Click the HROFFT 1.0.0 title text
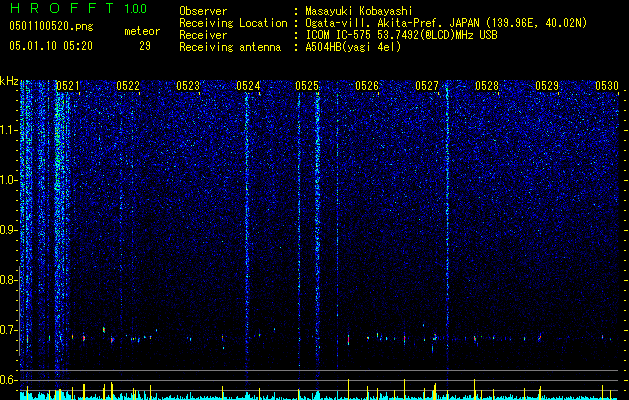Viewport: 629px width, 400px height. pyautogui.click(x=78, y=8)
